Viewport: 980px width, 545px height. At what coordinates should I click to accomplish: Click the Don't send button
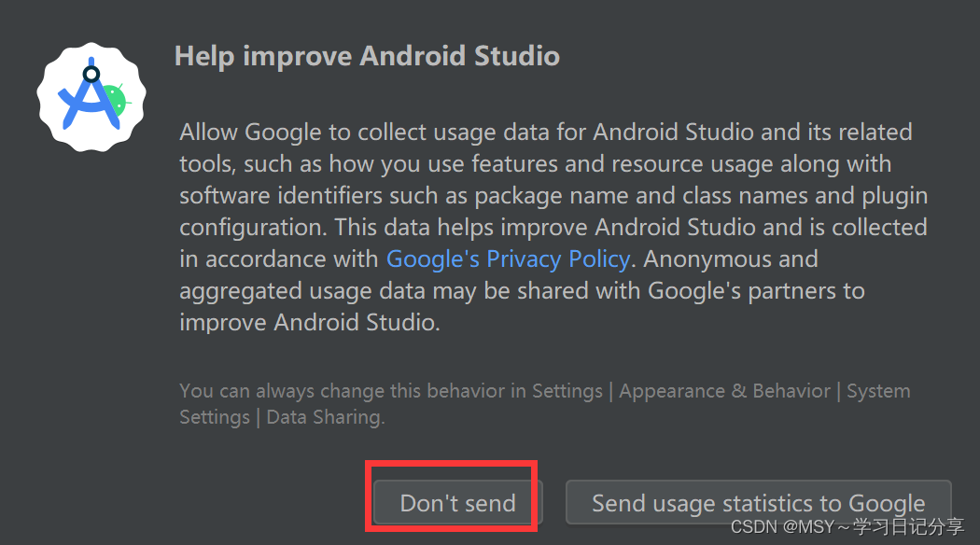point(457,502)
